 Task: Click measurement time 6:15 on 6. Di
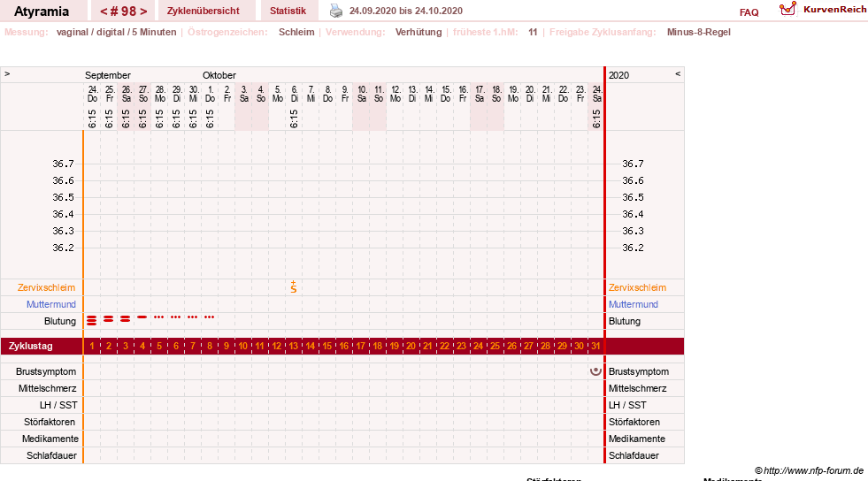(x=294, y=118)
